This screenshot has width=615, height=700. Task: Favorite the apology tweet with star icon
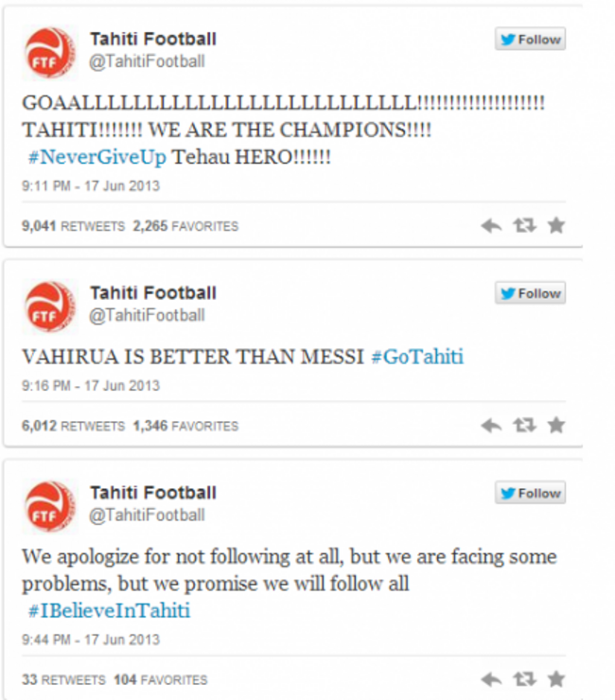point(556,679)
